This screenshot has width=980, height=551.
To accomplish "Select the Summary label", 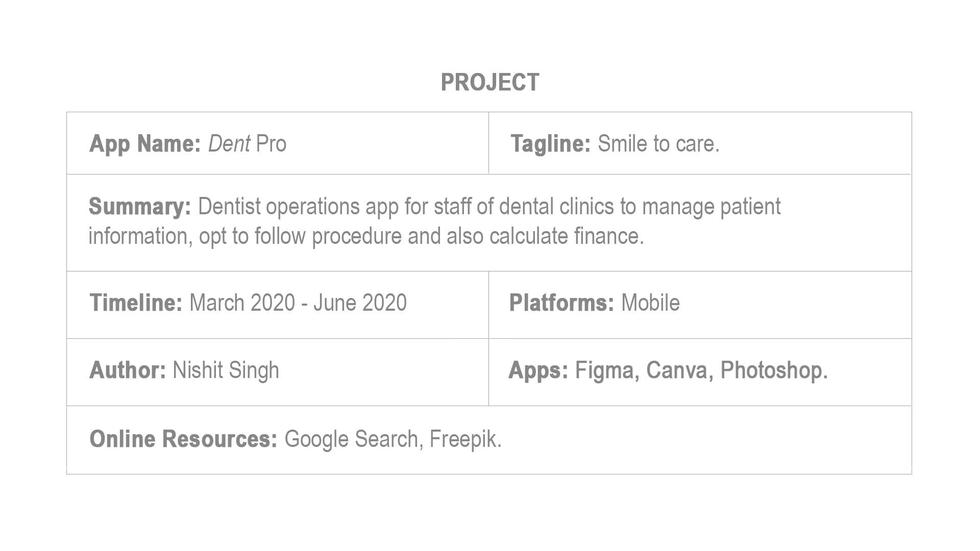I will (x=140, y=207).
